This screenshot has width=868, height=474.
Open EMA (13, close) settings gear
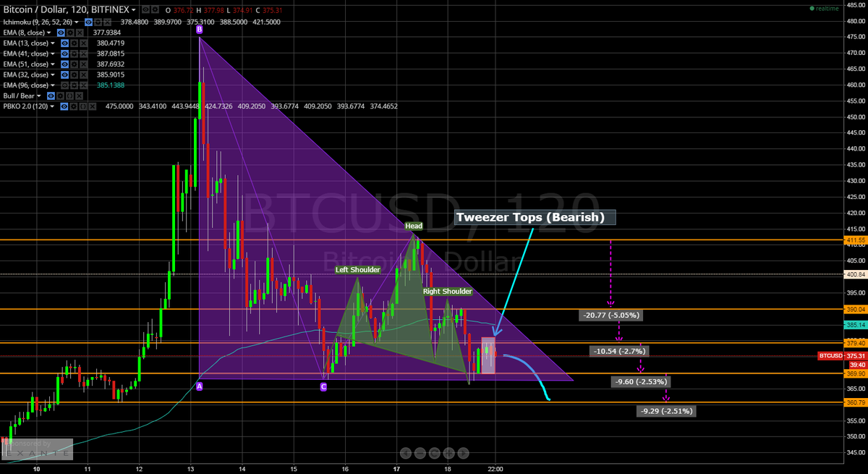pyautogui.click(x=74, y=43)
